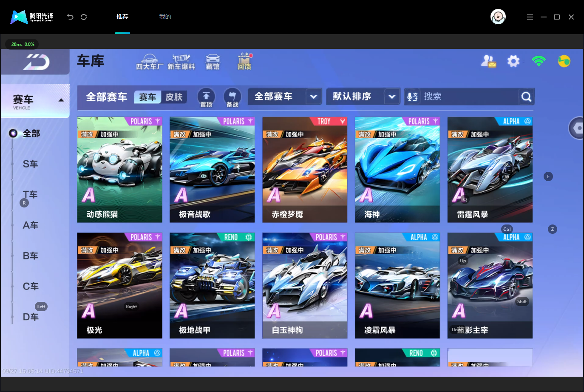Screen dimensions: 584x392
Task: Open the 极地战甲 car card
Action: pos(212,286)
